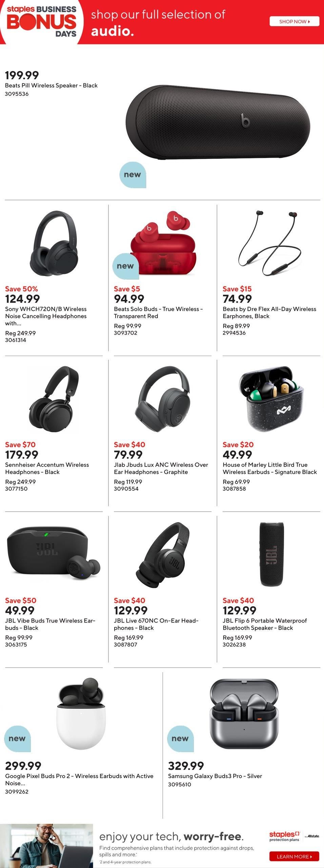Open Beats by Dre Flex earphones link

click(269, 312)
